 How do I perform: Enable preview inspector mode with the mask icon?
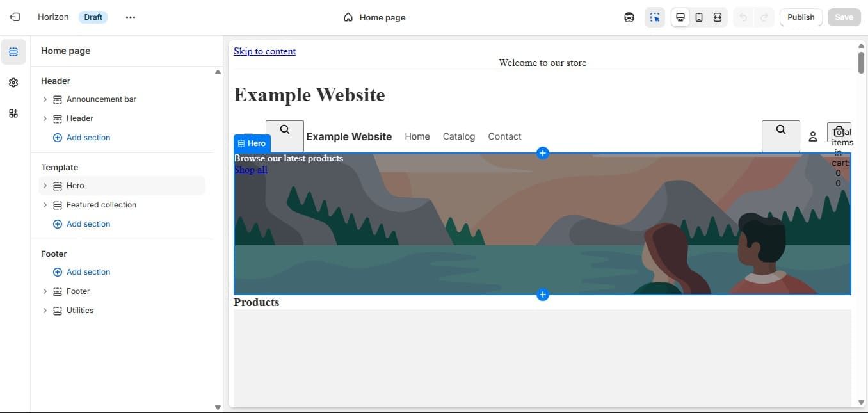[x=629, y=17]
